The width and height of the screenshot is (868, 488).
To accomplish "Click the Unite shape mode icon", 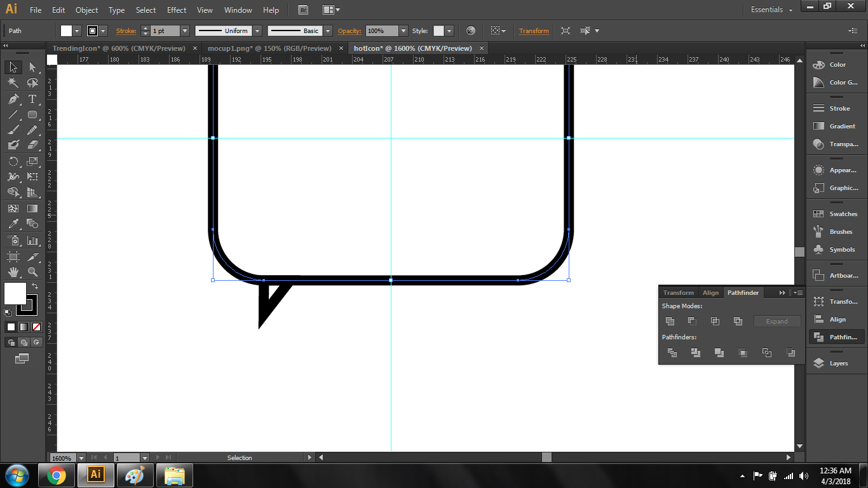I will pyautogui.click(x=670, y=321).
